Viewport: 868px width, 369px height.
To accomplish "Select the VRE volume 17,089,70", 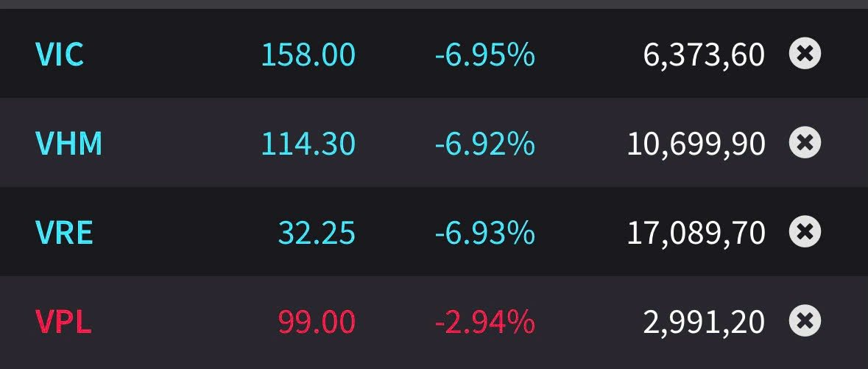I will coord(696,233).
